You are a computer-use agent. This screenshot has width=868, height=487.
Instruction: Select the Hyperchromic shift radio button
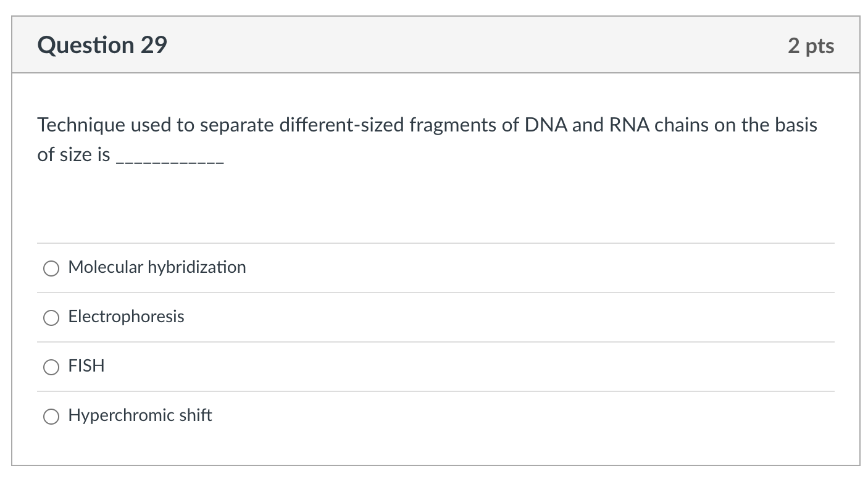[51, 417]
